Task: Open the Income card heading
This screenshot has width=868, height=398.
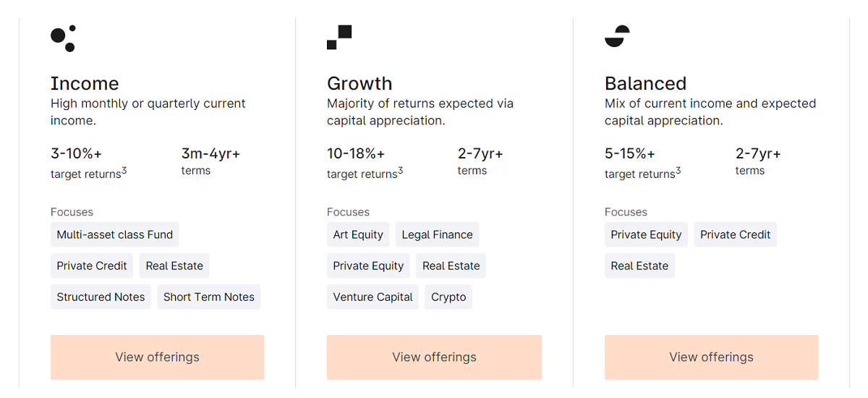Action: [85, 83]
